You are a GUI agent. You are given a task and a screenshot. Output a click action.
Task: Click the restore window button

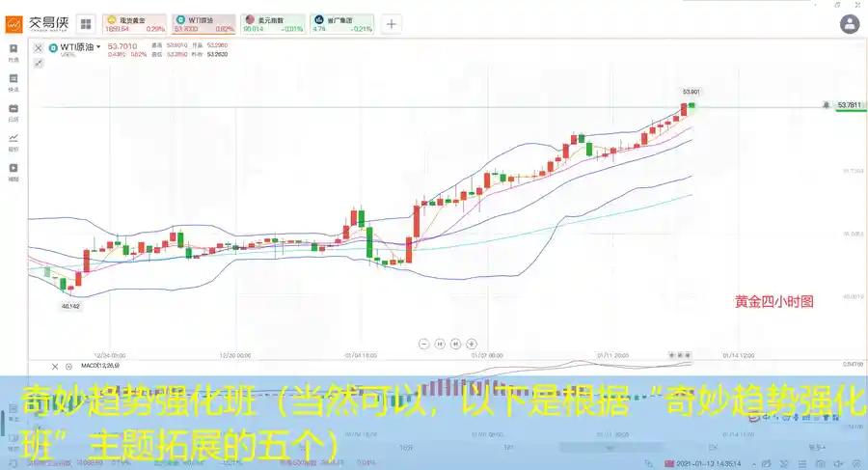[837, 5]
